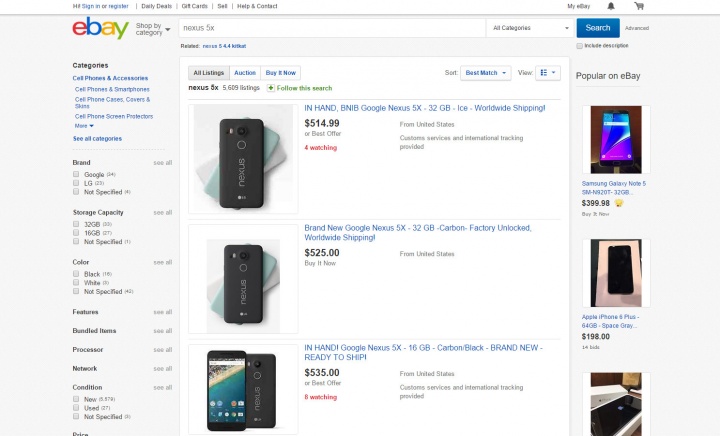Click see all next to Network
The height and width of the screenshot is (436, 720).
click(x=163, y=369)
